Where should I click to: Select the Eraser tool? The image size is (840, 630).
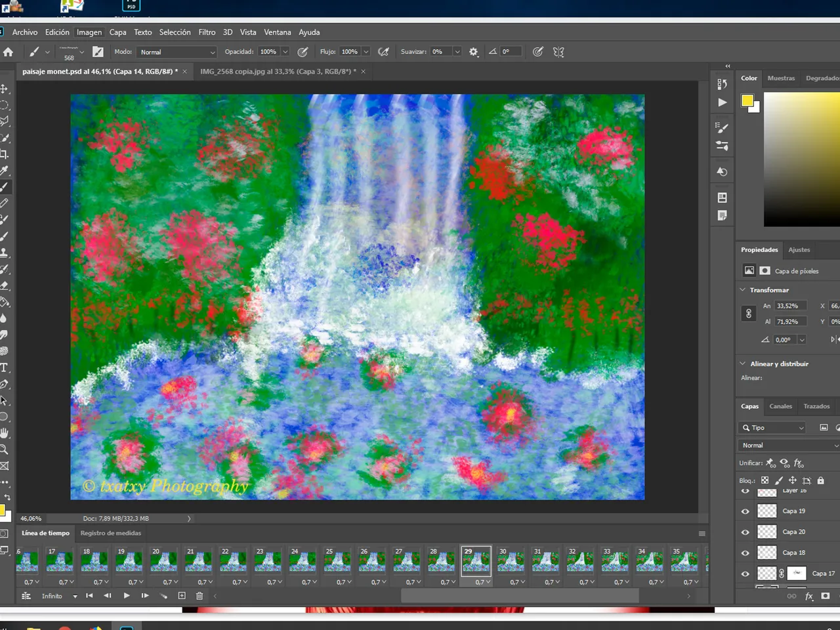click(x=4, y=285)
